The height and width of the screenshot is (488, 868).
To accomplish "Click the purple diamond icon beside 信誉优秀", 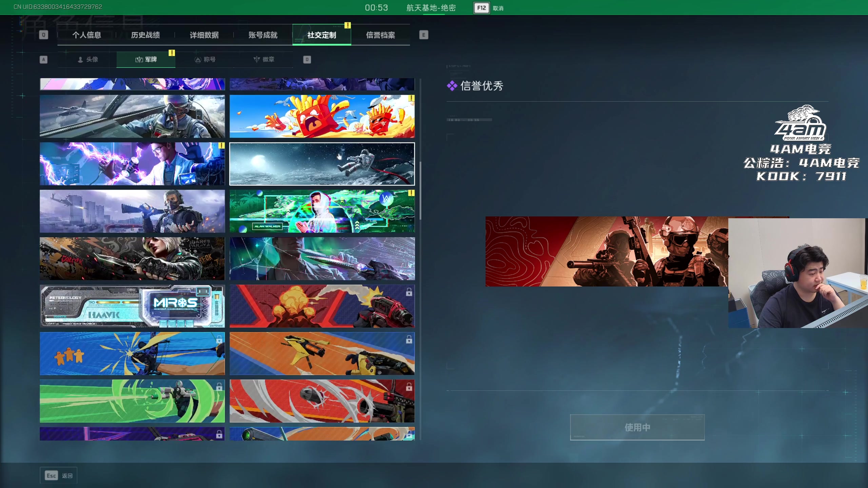I will click(452, 86).
